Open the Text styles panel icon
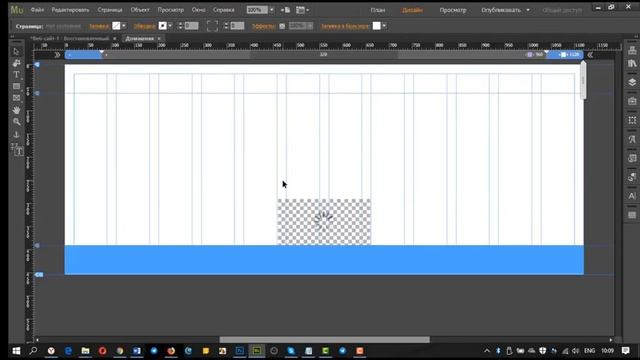 pyautogui.click(x=632, y=139)
